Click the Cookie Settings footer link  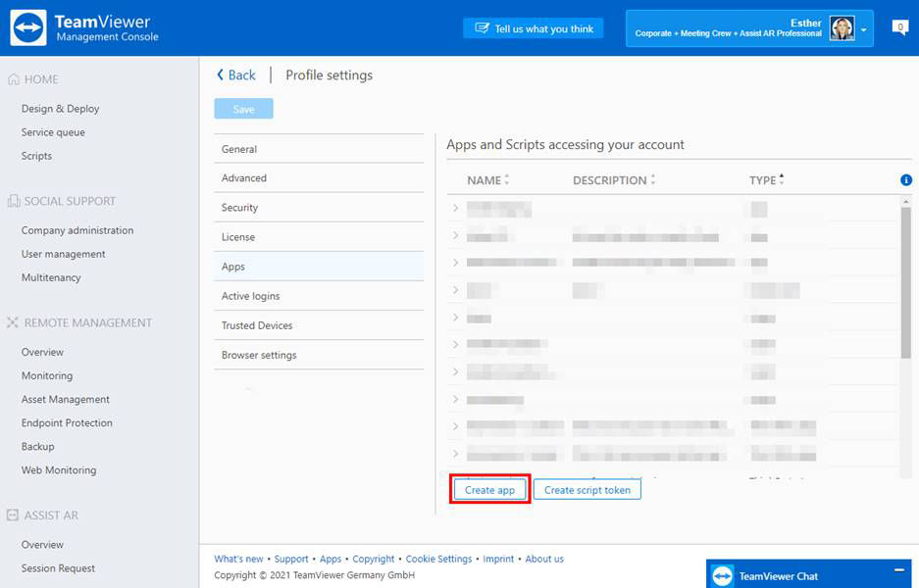tap(439, 559)
